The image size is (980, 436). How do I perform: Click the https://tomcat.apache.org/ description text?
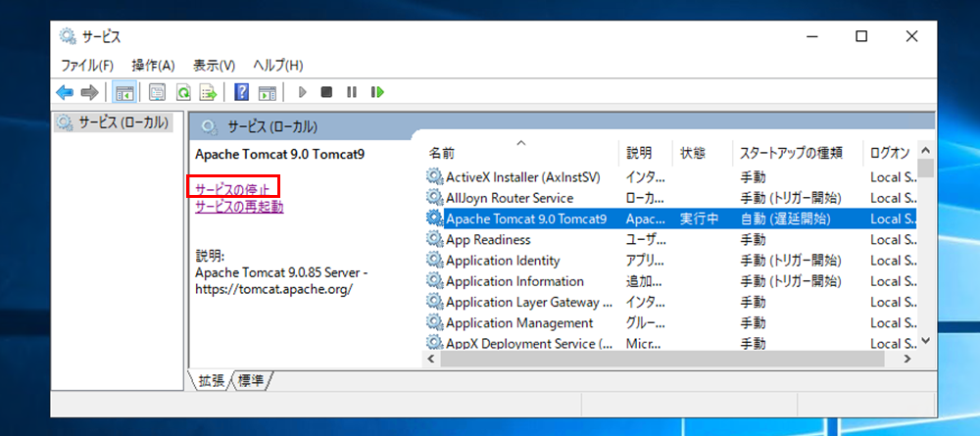(273, 289)
